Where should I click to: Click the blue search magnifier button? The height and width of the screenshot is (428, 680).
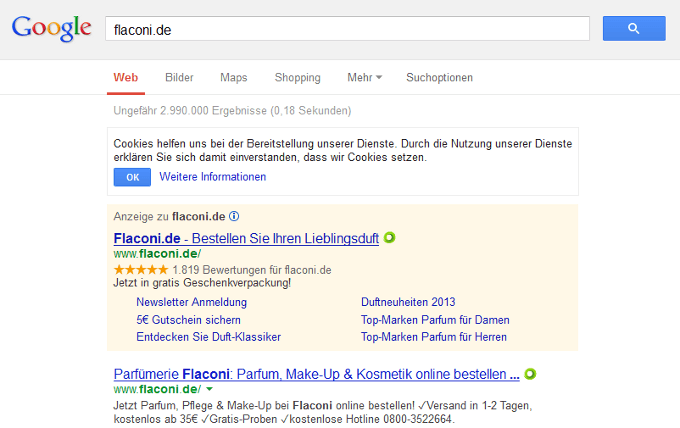coord(634,29)
